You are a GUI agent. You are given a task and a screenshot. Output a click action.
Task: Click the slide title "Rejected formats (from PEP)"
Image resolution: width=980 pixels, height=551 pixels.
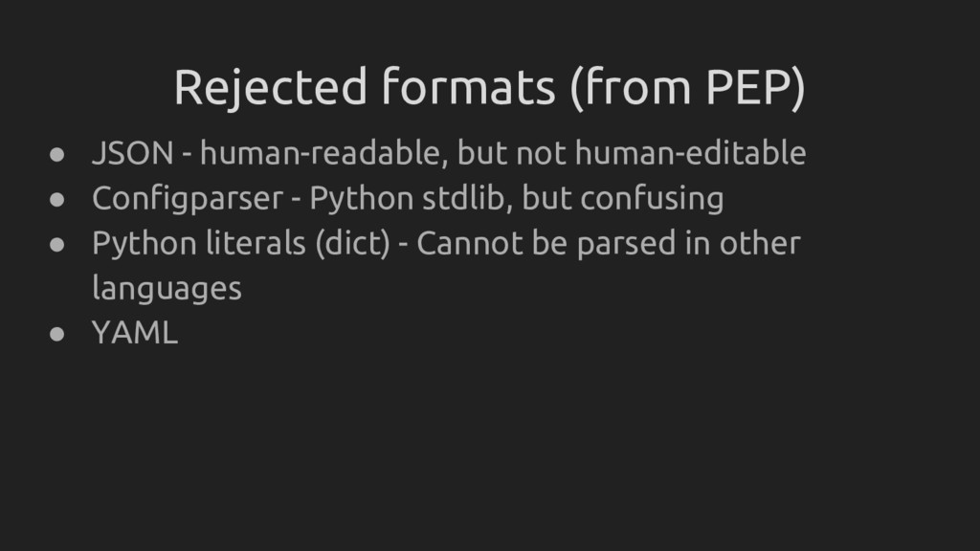pyautogui.click(x=489, y=89)
